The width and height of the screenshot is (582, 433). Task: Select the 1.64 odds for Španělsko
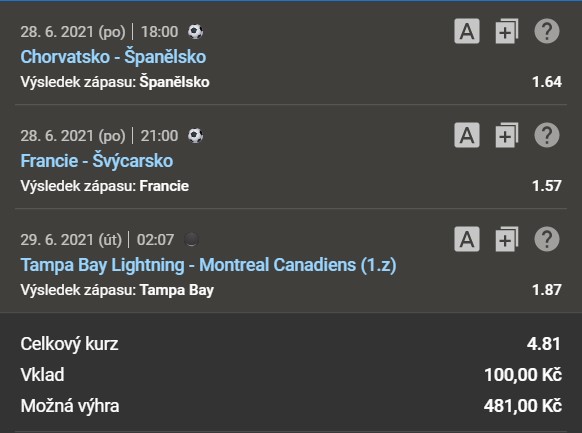point(547,82)
